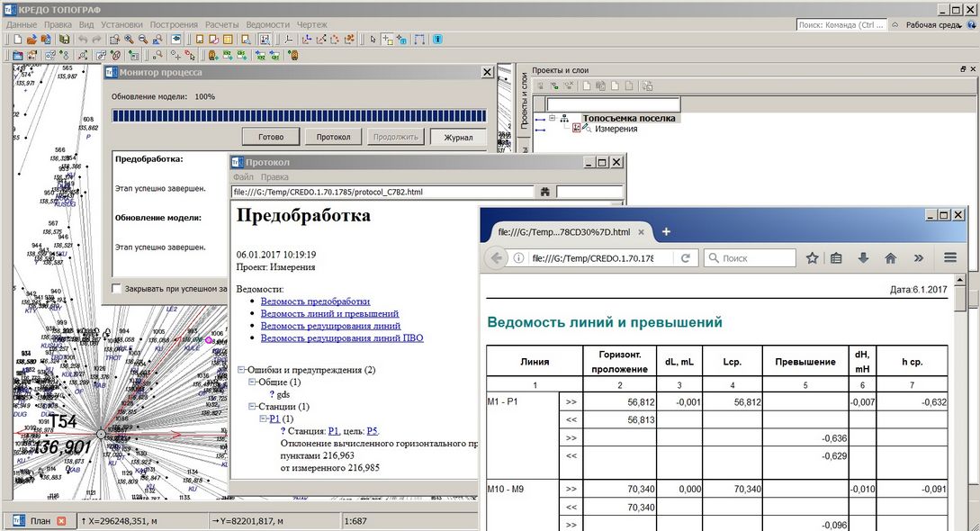The height and width of the screenshot is (531, 980).
Task: Open the Firefox downloads arrow icon
Action: pos(864,258)
